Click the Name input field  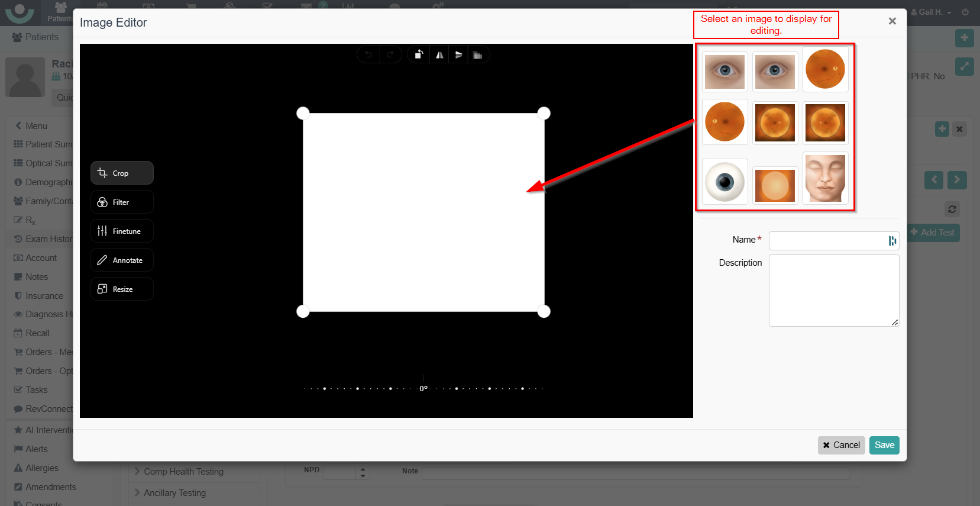click(x=826, y=240)
